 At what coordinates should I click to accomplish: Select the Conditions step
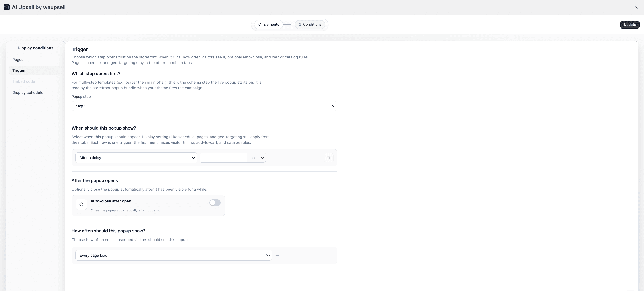[x=310, y=25]
